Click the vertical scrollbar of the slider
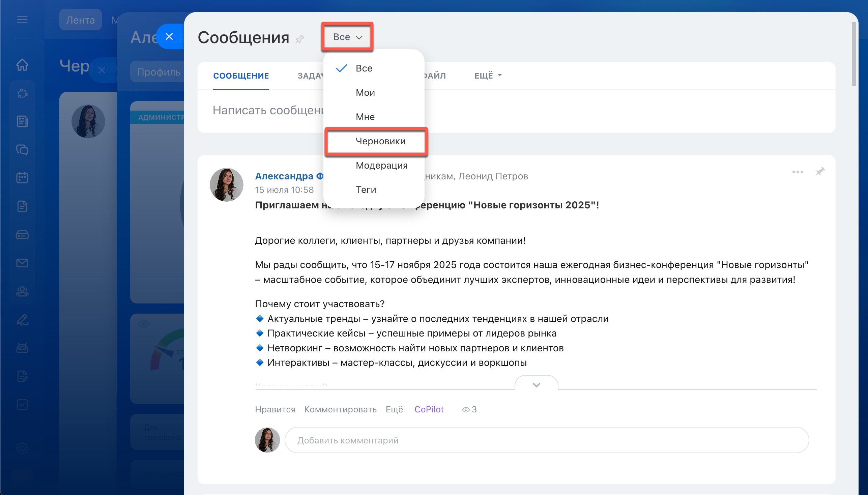Viewport: 868px width, 495px height. (853, 54)
